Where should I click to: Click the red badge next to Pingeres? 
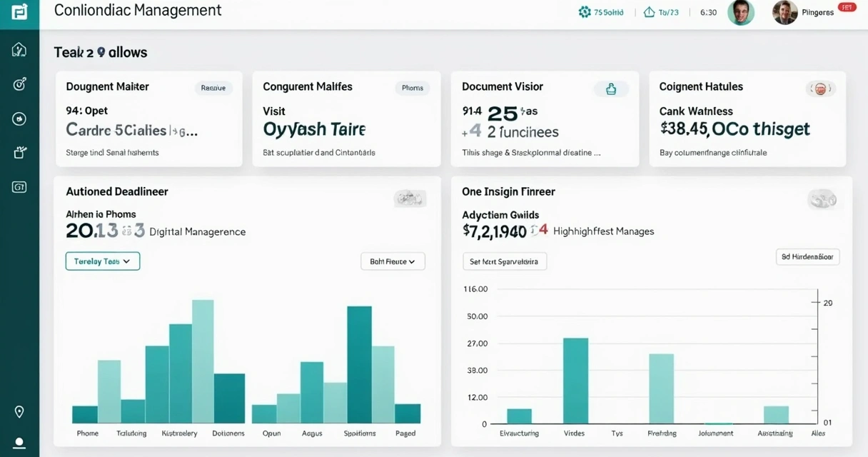(x=847, y=7)
